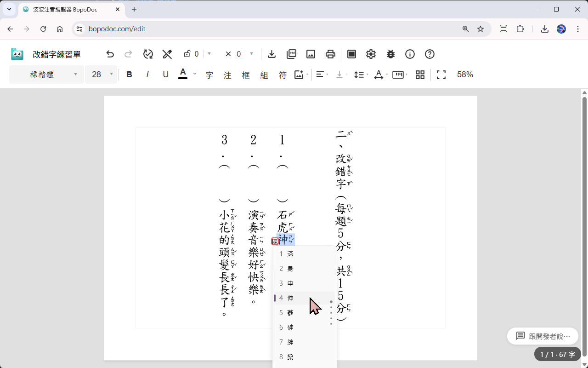Switch to the BopoDoc browser tab
This screenshot has height=368, width=588.
click(x=69, y=9)
